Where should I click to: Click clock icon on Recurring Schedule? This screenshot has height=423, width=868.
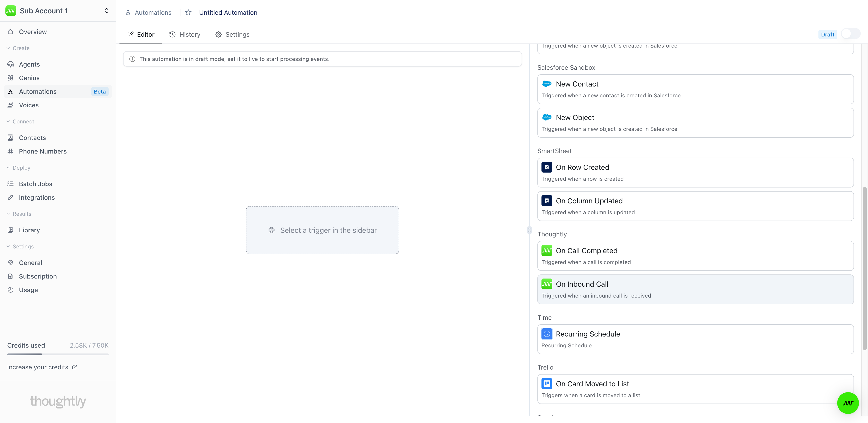coord(546,334)
